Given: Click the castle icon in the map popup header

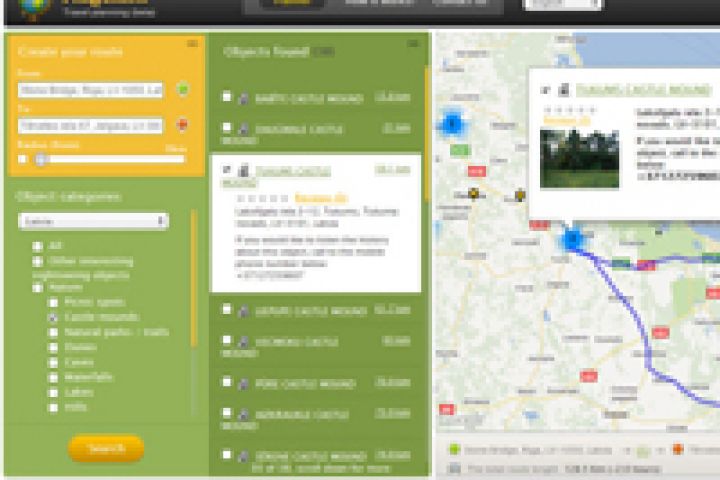Looking at the screenshot, I should pyautogui.click(x=564, y=90).
